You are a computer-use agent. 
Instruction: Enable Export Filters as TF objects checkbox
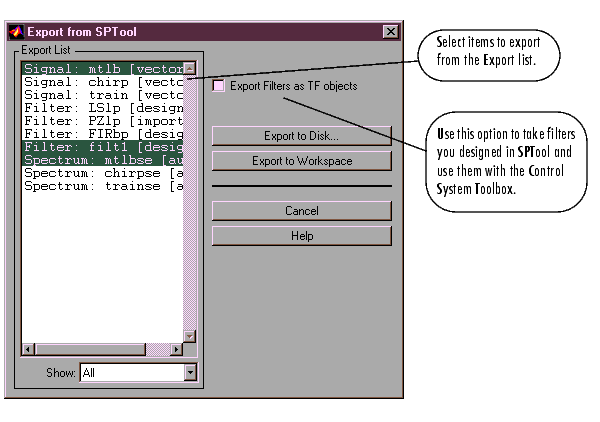point(218,85)
